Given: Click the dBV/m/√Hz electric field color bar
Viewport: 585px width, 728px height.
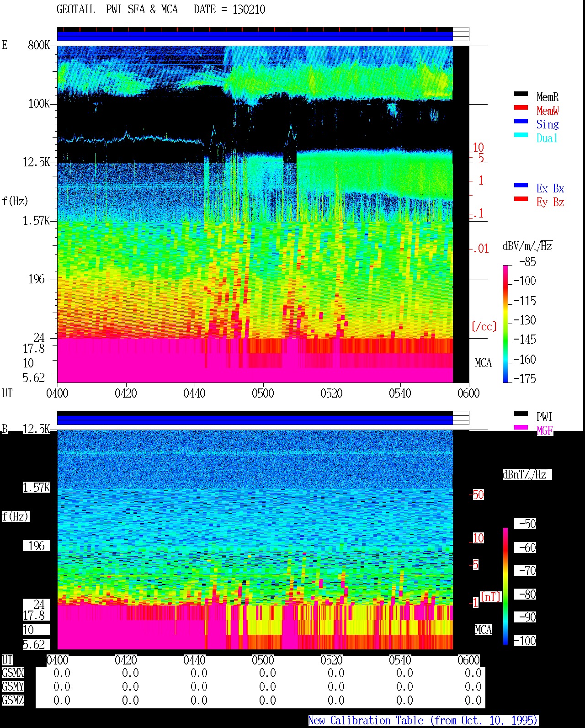Looking at the screenshot, I should [505, 324].
